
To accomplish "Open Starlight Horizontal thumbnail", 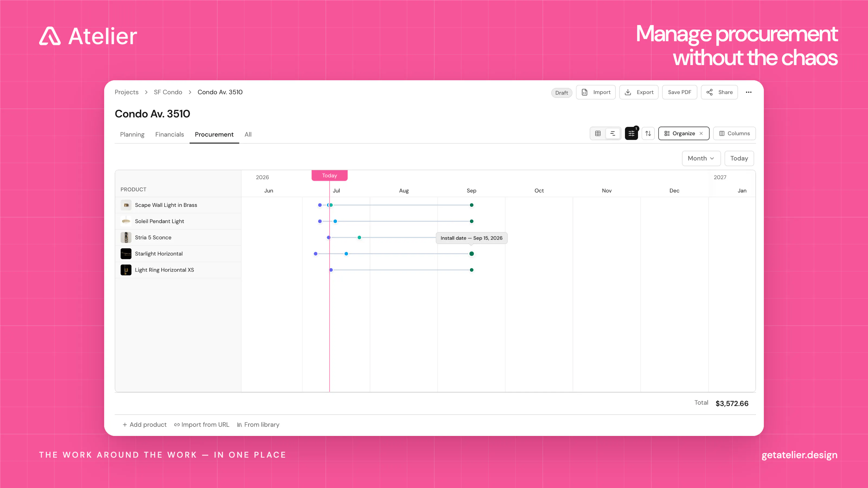I will 126,253.
